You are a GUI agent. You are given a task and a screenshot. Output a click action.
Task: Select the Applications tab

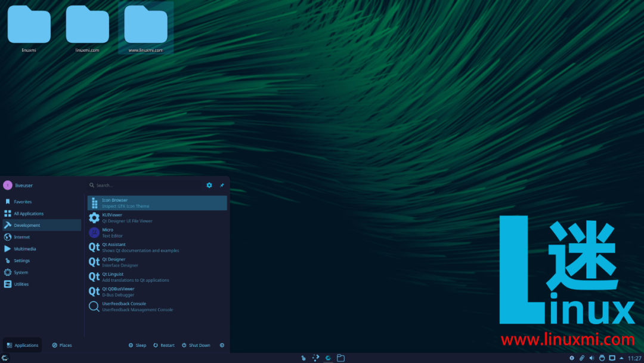click(x=23, y=344)
